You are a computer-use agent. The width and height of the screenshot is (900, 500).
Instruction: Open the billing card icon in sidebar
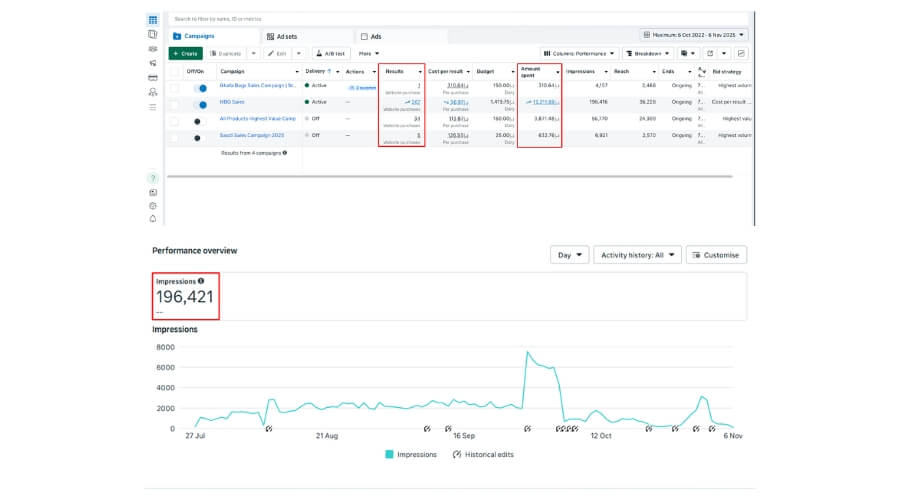click(x=153, y=77)
